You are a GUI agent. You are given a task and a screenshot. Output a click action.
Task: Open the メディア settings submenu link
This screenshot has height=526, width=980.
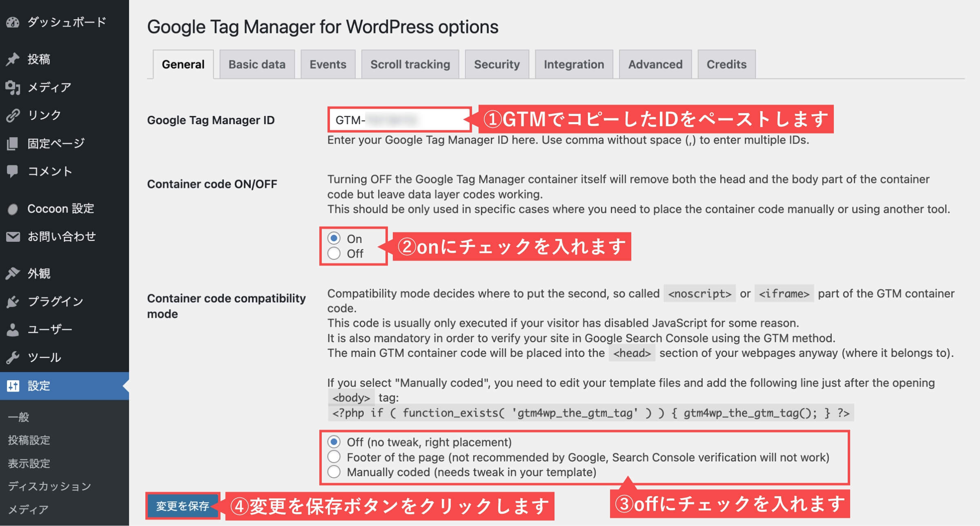[28, 510]
